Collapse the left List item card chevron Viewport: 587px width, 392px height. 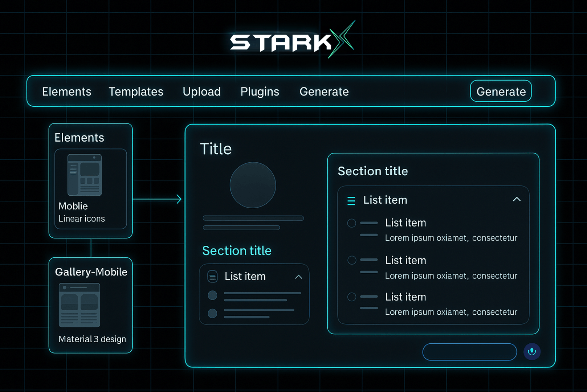[x=298, y=277]
